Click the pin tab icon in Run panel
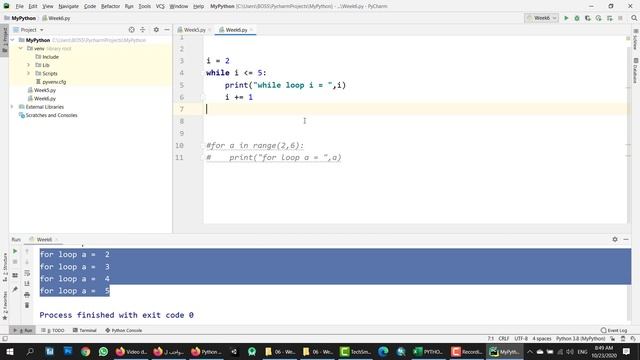This screenshot has width=640, height=360. [x=15, y=289]
